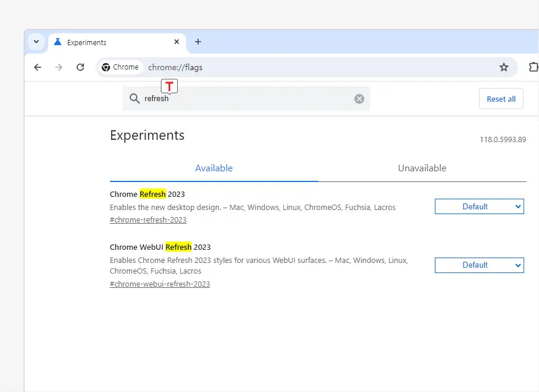The width and height of the screenshot is (539, 392).
Task: Click the magnifier icon in flags search
Action: pyautogui.click(x=134, y=99)
